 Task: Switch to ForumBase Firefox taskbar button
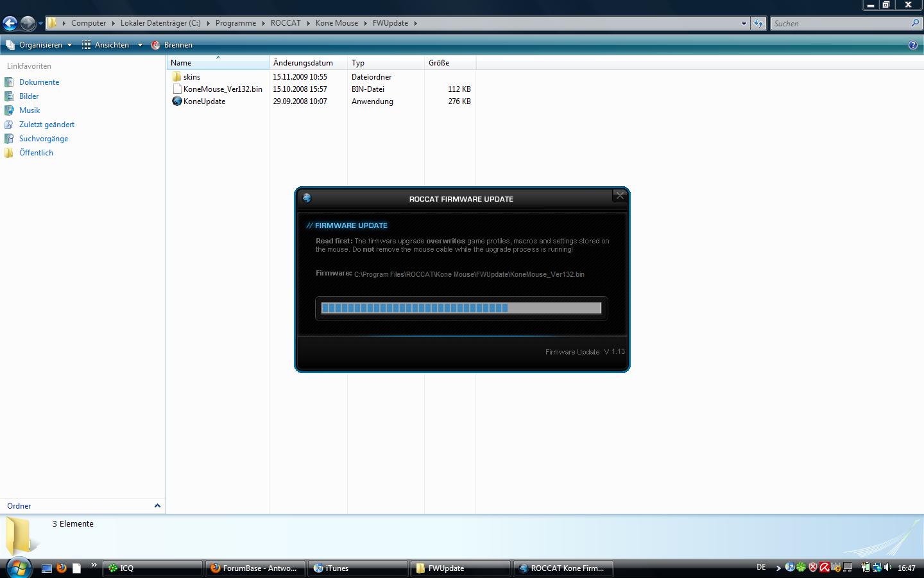[x=255, y=568]
